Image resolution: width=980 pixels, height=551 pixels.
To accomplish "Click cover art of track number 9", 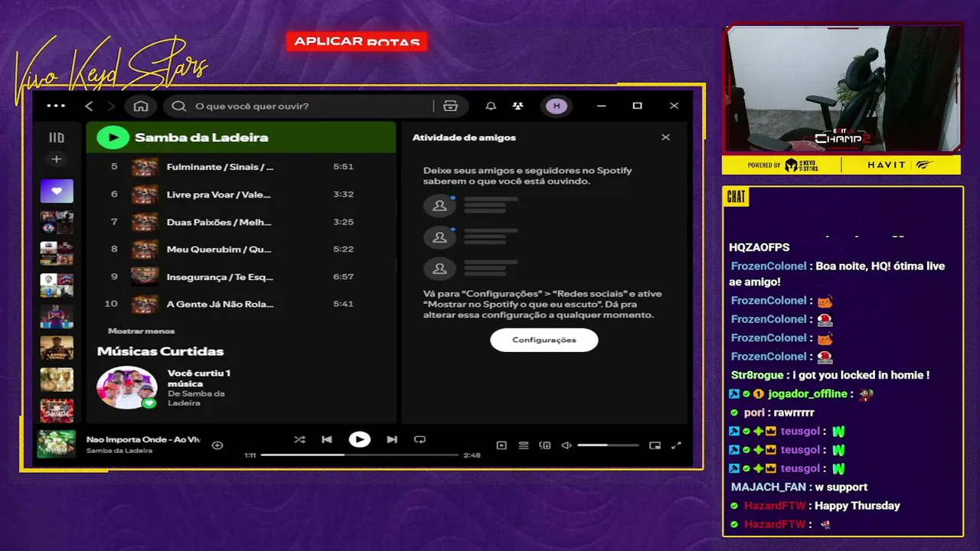I will point(145,276).
